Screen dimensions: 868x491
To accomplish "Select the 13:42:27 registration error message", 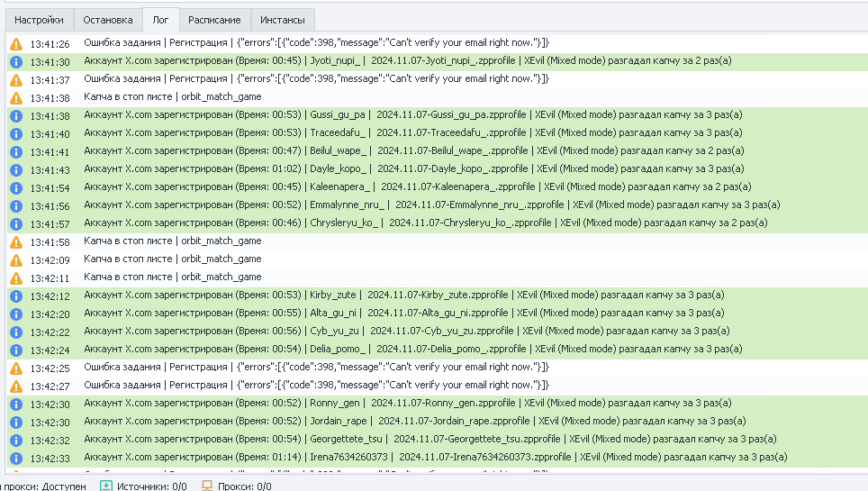I will (x=317, y=386).
